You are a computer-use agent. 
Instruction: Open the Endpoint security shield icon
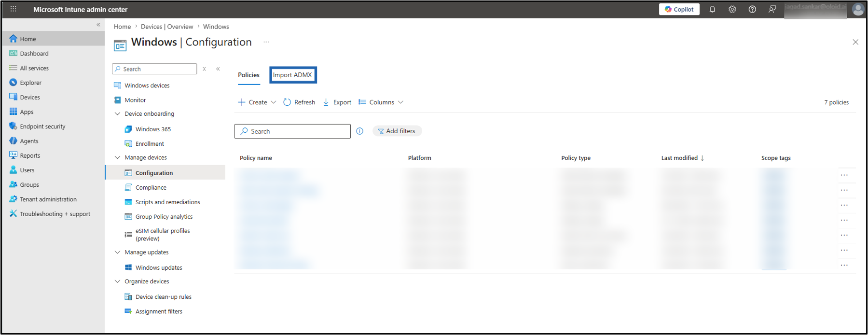tap(13, 126)
